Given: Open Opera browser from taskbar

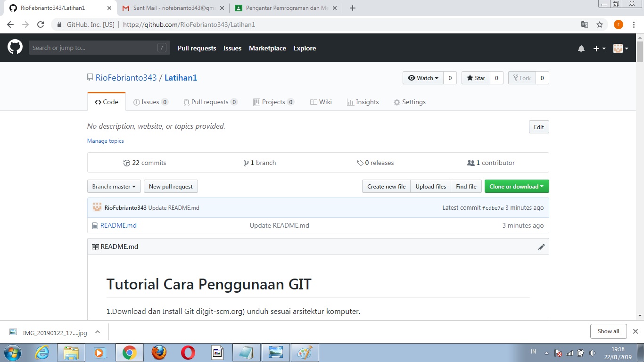Looking at the screenshot, I should [188, 353].
